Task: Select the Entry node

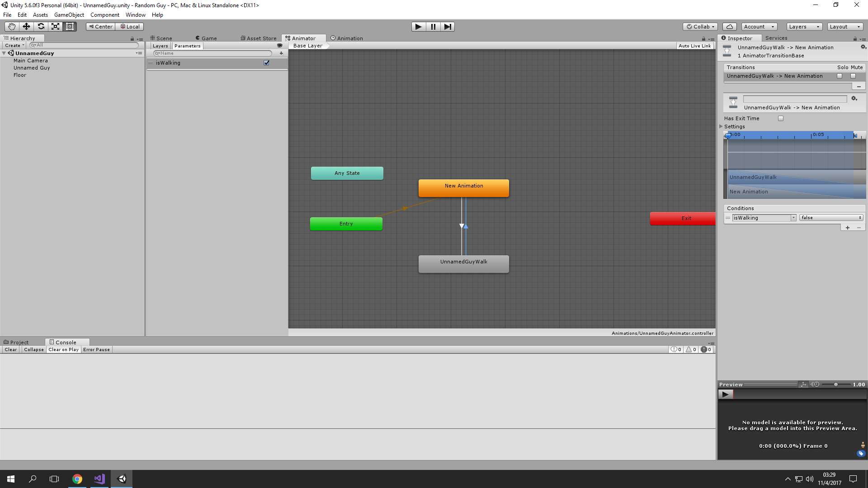Action: click(x=346, y=224)
